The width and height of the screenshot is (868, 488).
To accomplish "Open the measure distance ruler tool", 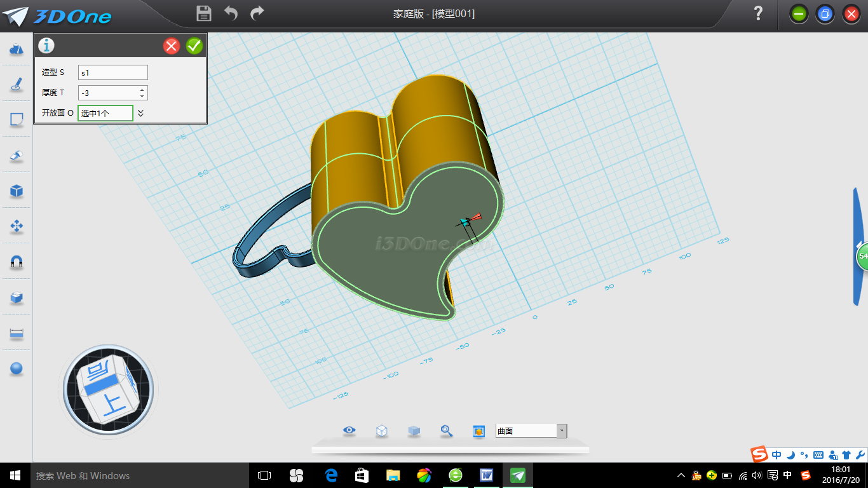I will point(17,333).
